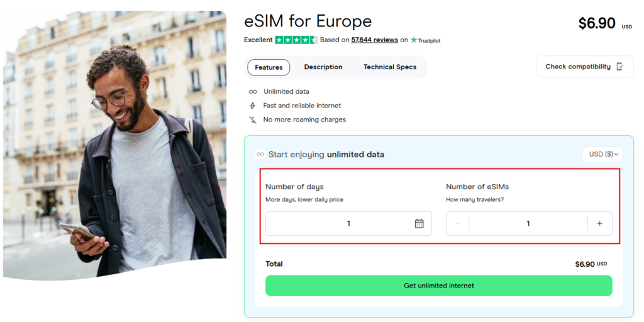The width and height of the screenshot is (644, 322).
Task: Click the green Trustpilot rating stars
Action: tap(296, 40)
